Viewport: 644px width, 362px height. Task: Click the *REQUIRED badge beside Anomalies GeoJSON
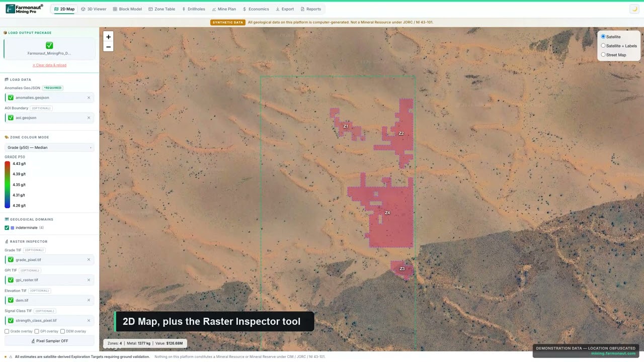(x=52, y=88)
